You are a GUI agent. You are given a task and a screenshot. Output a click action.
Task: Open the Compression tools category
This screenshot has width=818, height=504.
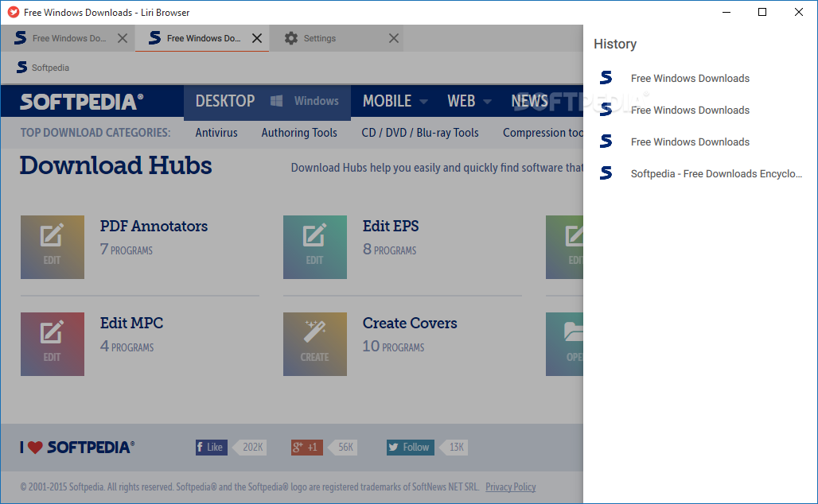point(543,133)
